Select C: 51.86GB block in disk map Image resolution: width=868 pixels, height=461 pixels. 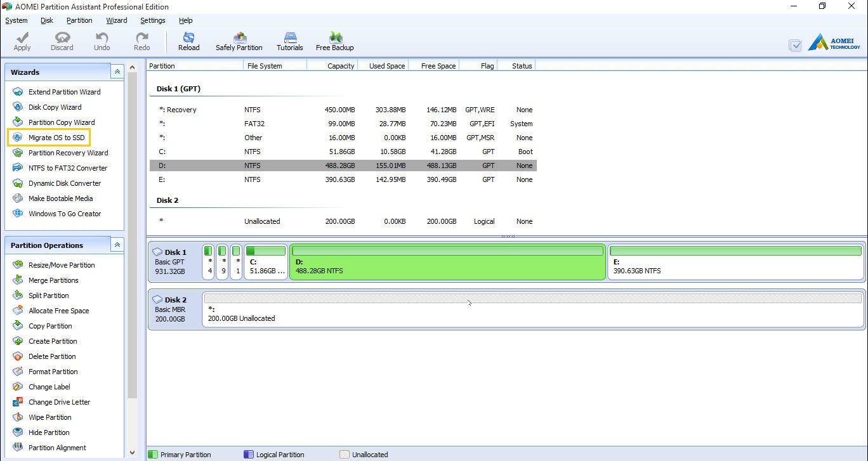(266, 262)
